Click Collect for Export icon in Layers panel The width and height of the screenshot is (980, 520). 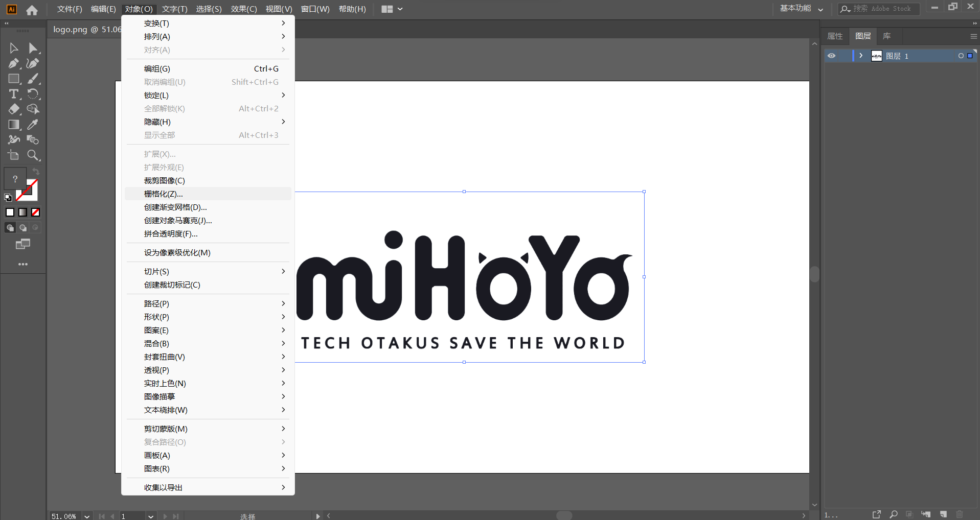click(877, 514)
